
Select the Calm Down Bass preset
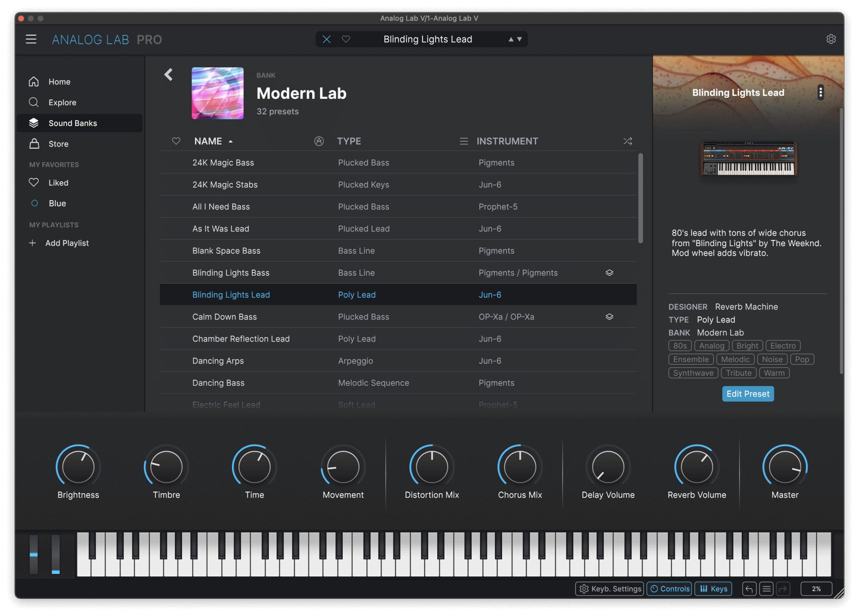398,317
